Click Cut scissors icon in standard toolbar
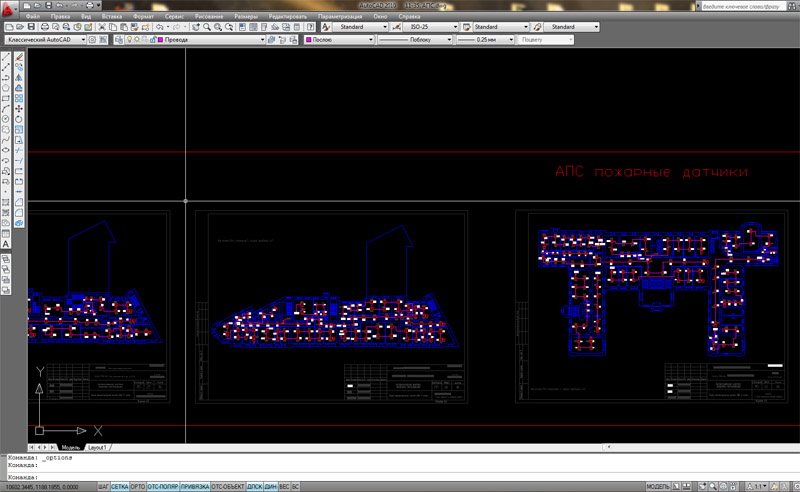Screen dimensions: 800x492 coord(102,27)
